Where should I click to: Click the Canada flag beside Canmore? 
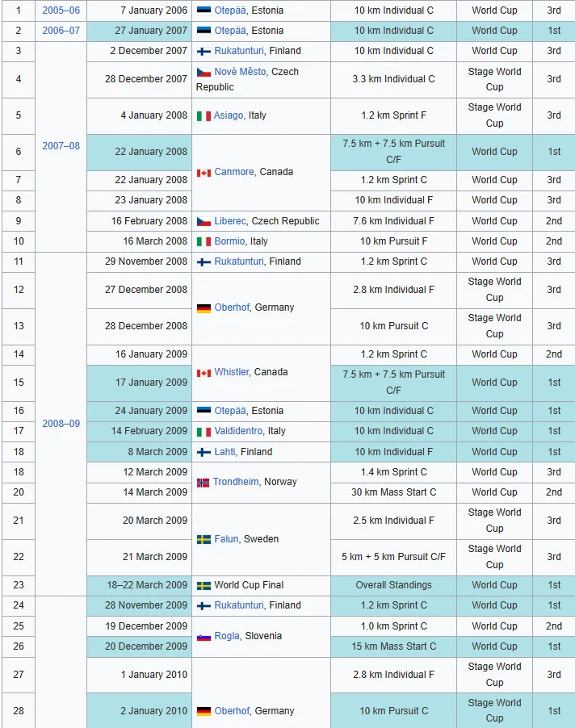(204, 173)
